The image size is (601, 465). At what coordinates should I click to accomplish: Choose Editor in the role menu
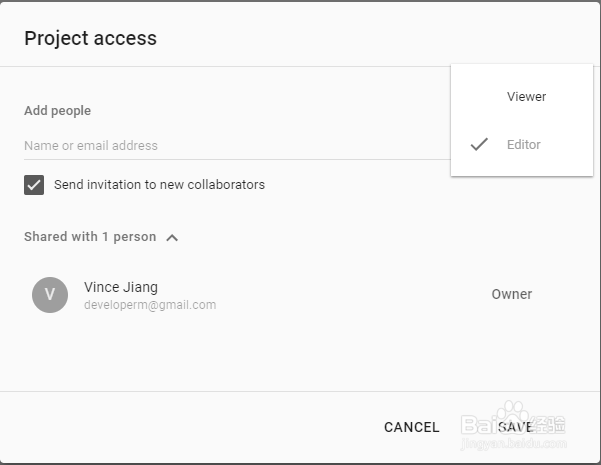(523, 145)
